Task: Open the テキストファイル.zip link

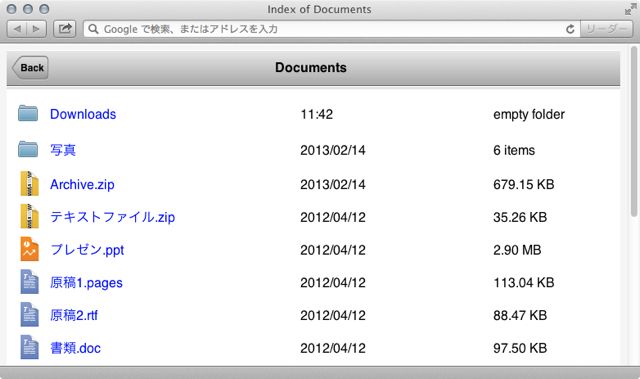Action: [x=112, y=217]
